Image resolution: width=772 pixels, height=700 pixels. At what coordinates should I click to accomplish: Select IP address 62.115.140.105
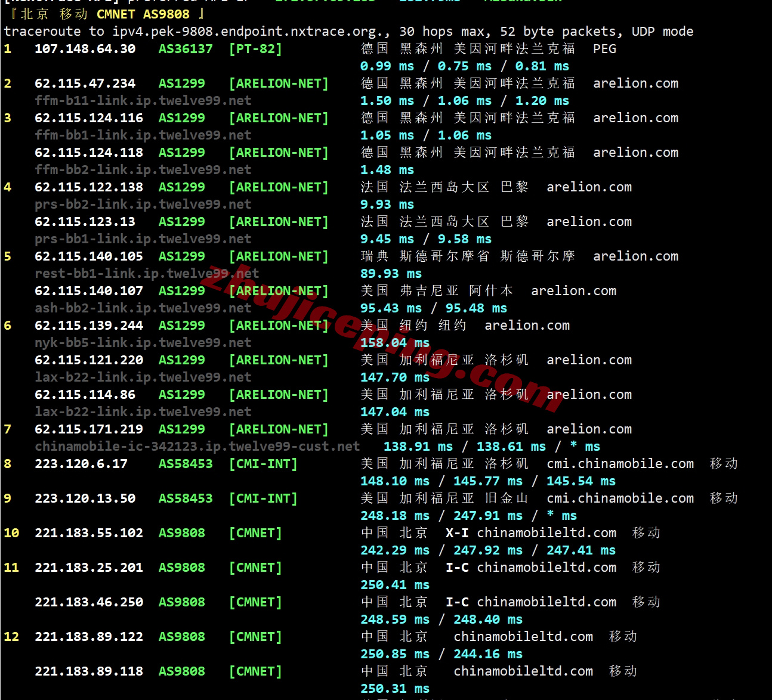(x=89, y=256)
